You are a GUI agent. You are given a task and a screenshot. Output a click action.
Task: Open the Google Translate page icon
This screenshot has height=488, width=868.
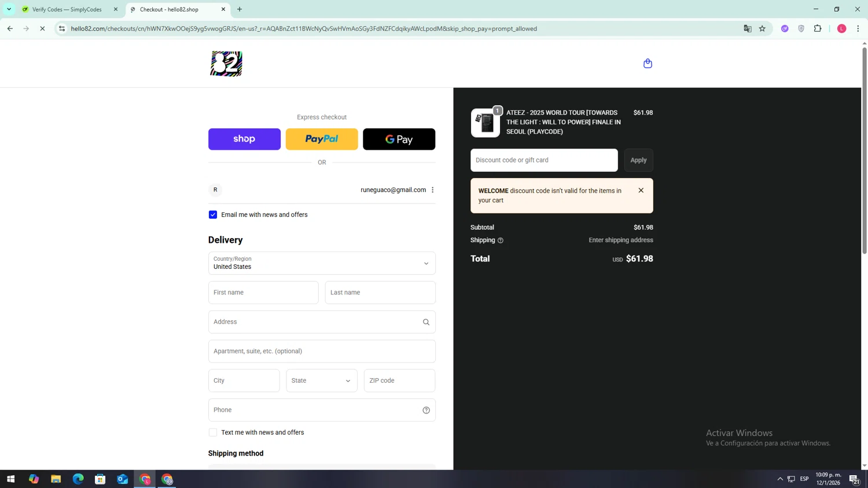pos(748,28)
